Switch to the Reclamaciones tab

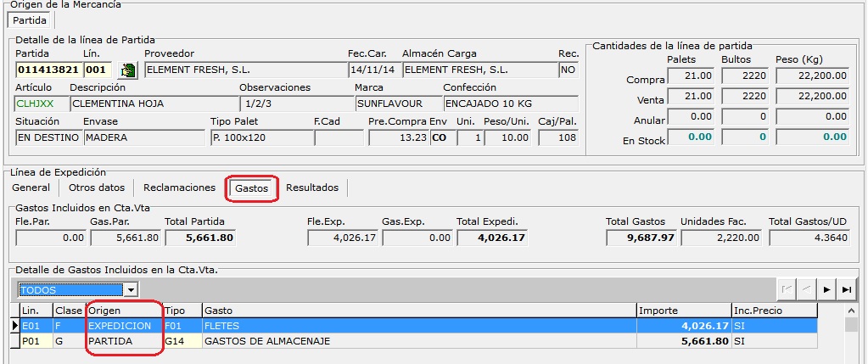pyautogui.click(x=179, y=188)
